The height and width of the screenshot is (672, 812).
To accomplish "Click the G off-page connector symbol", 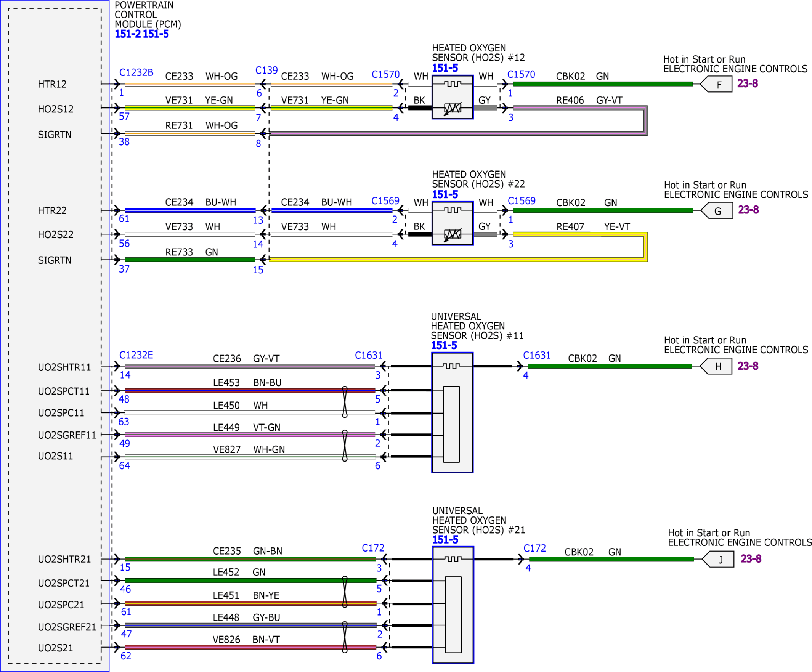I will click(717, 210).
